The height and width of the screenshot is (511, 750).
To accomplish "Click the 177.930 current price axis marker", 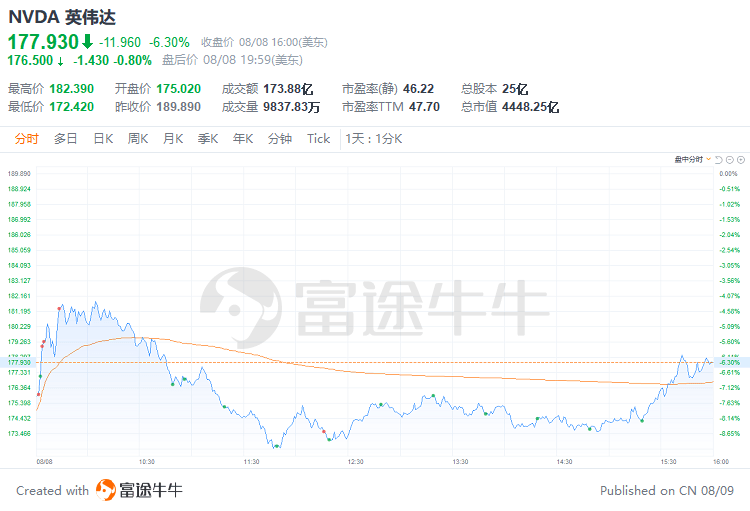I will pyautogui.click(x=19, y=363).
